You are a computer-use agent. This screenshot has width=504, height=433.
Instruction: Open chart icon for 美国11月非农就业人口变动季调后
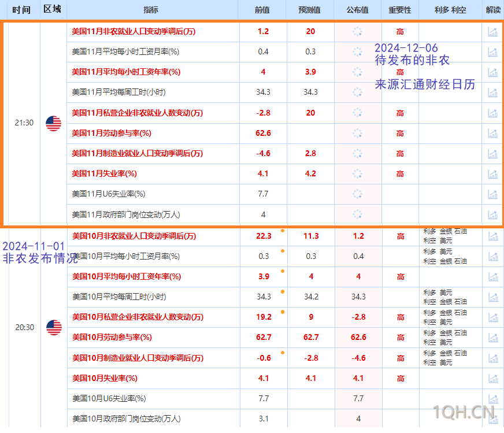(x=492, y=32)
